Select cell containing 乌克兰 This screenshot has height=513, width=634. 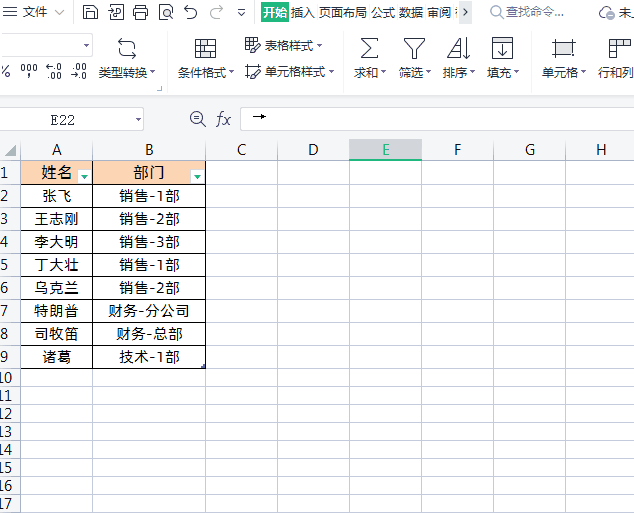pos(57,288)
